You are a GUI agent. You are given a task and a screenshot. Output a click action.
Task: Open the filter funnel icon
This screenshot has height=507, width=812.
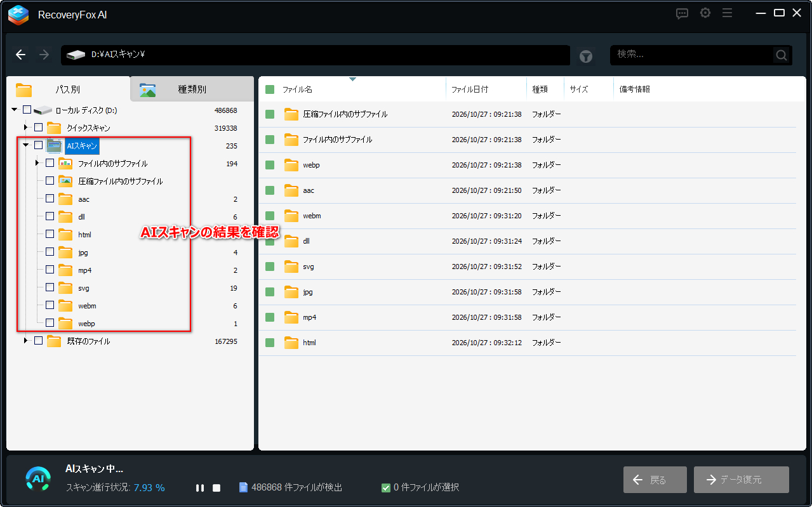pos(586,57)
